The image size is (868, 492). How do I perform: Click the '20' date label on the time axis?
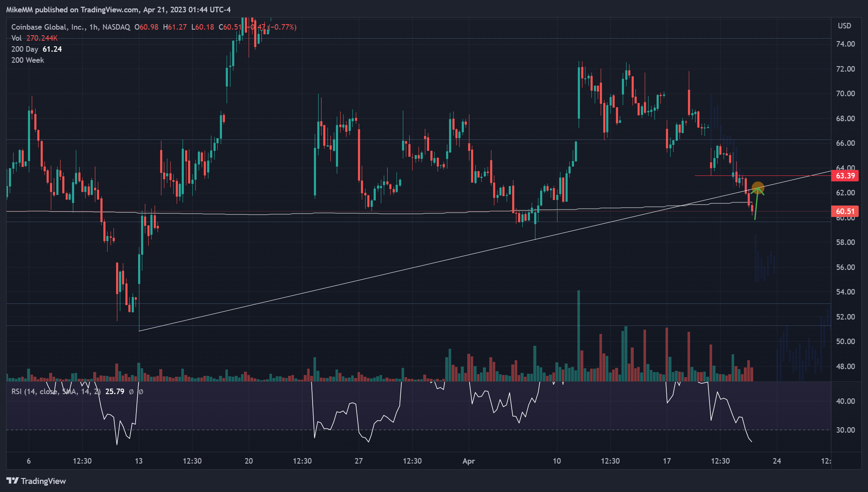pyautogui.click(x=249, y=461)
